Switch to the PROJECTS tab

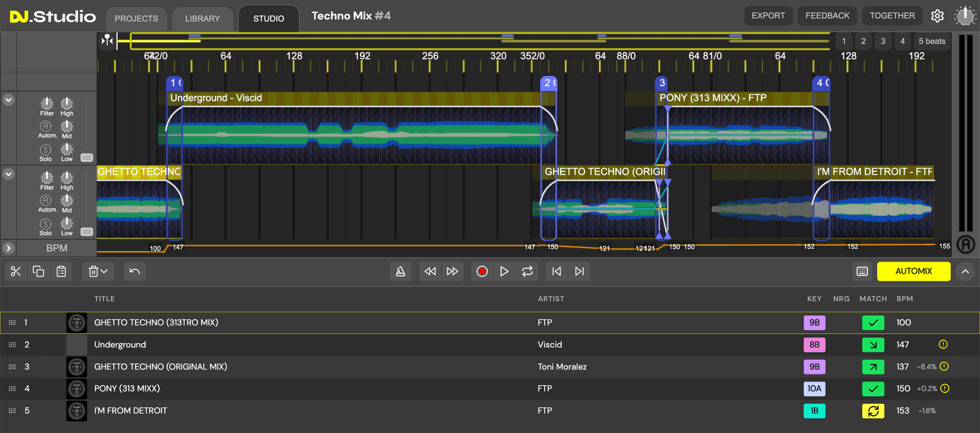[x=136, y=18]
